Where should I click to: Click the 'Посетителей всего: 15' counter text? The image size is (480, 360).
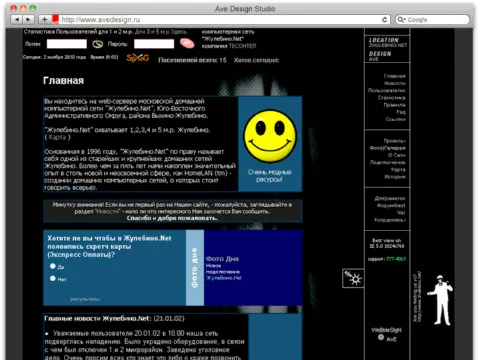tap(192, 60)
